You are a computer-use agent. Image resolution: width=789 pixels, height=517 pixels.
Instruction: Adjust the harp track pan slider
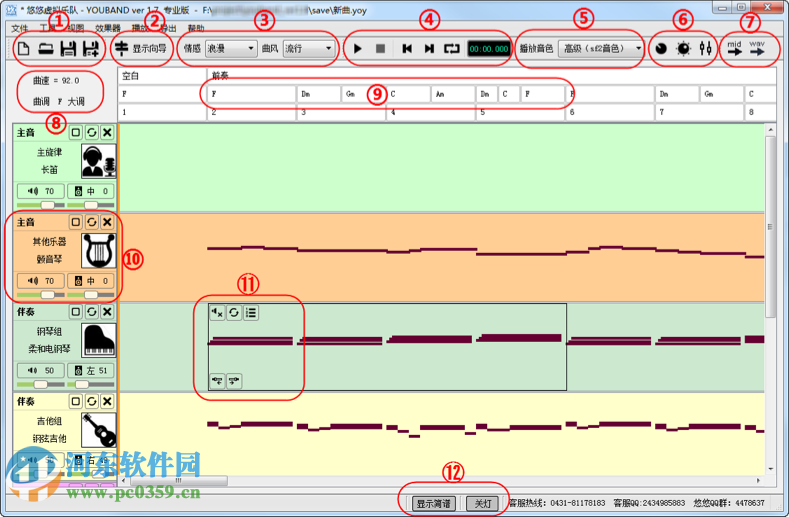(x=91, y=294)
